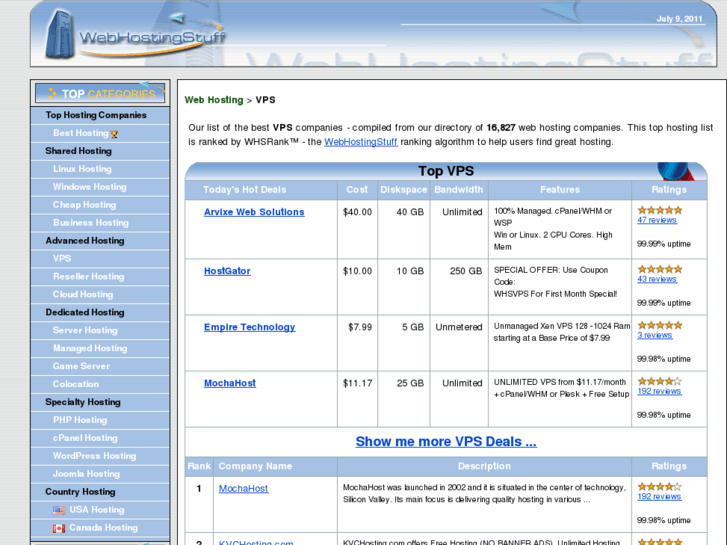Click the star rating in the HostGator row
Screen dimensions: 727x545
(660, 269)
